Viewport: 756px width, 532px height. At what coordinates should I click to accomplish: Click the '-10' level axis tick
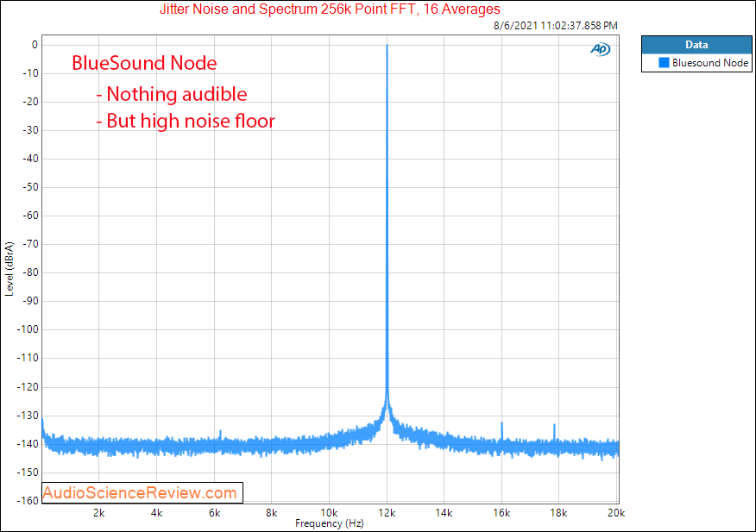(30, 73)
